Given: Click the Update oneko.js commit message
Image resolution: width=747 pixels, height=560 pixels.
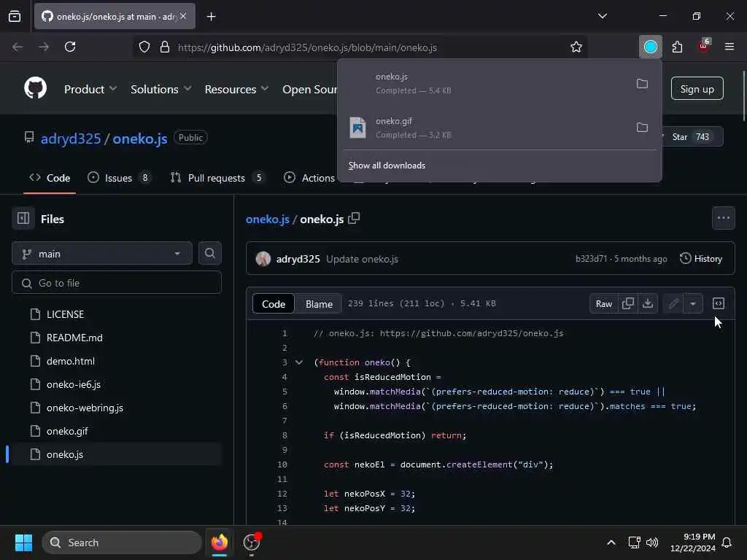Looking at the screenshot, I should pos(362,259).
